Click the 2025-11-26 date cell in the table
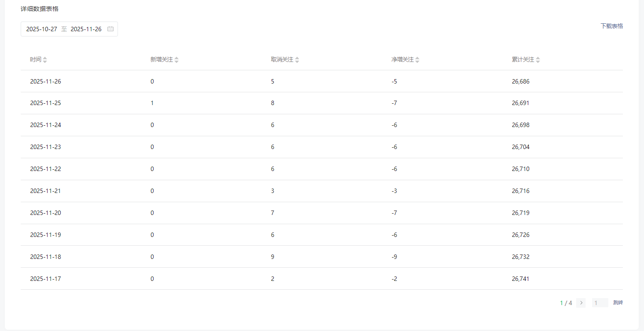Viewport: 644px width, 331px height. click(x=45, y=81)
